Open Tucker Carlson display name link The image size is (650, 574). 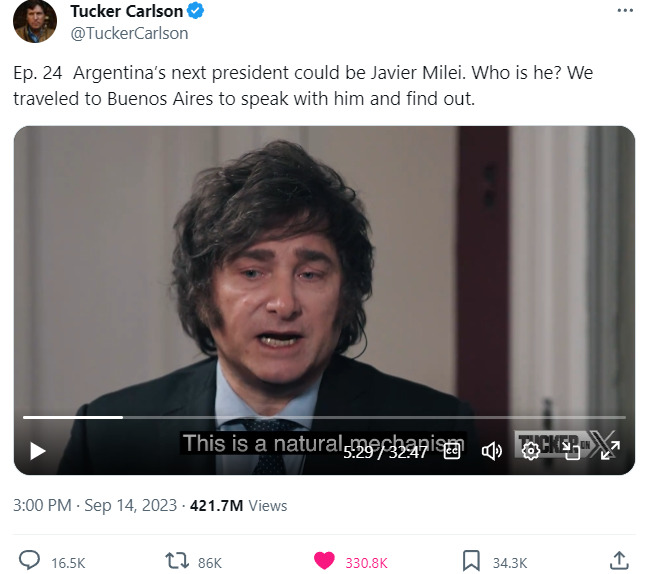click(x=127, y=11)
